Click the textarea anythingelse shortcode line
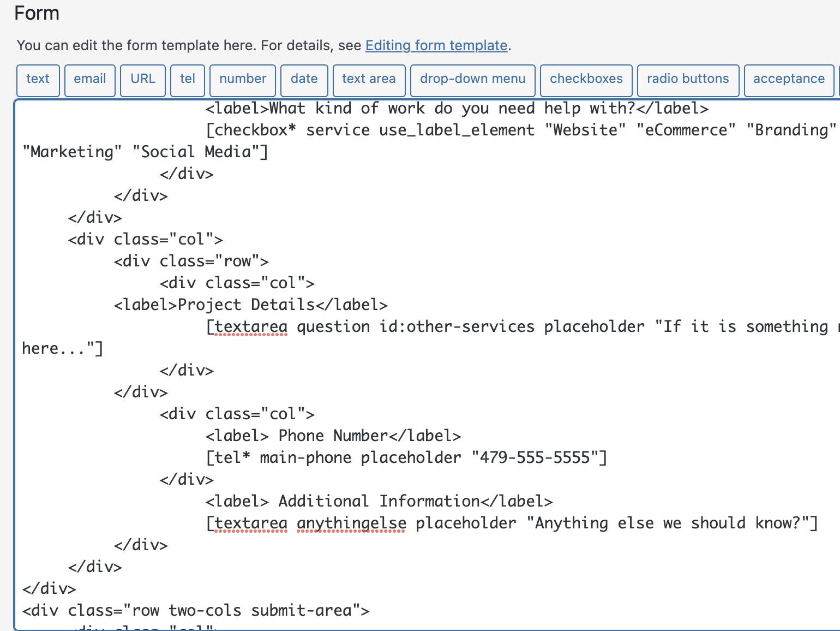 [512, 523]
